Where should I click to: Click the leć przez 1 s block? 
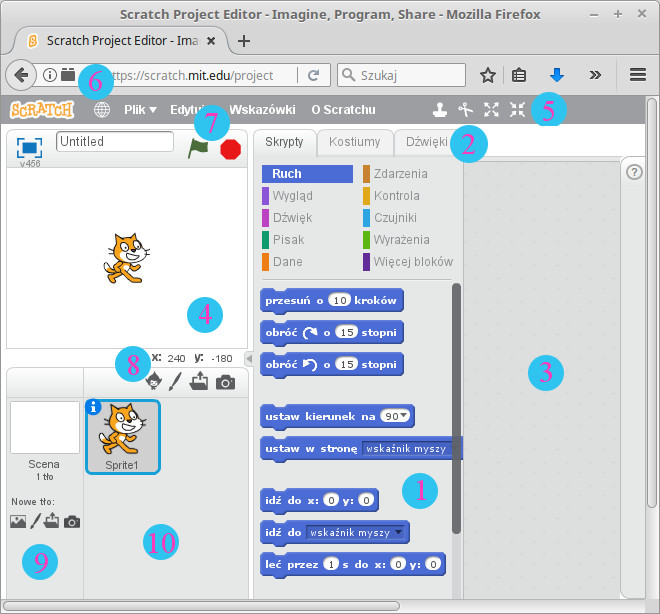tap(353, 564)
